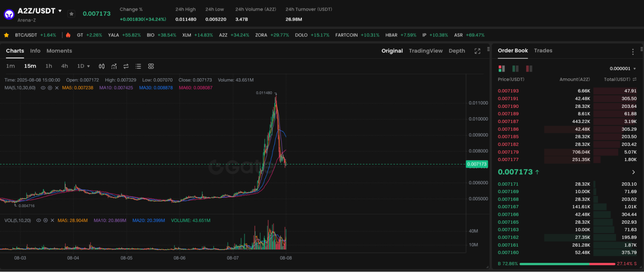Open order book more options menu
644x272 pixels.
(x=633, y=52)
